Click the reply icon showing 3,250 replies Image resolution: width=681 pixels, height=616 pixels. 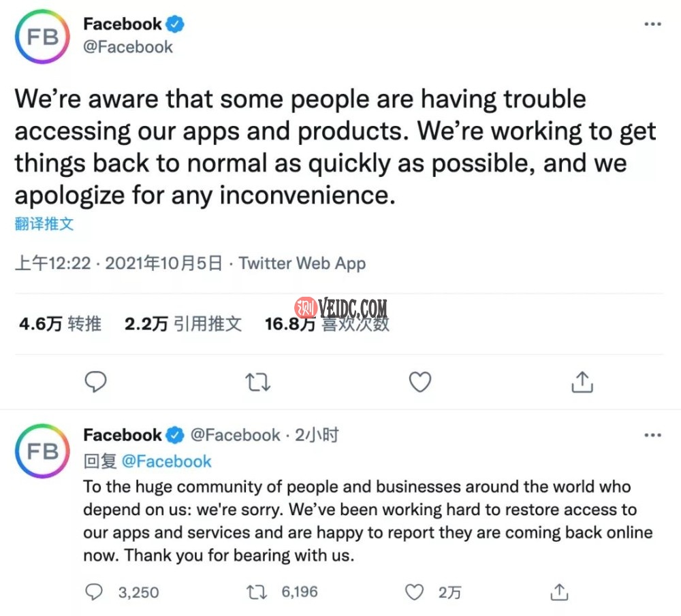point(95,592)
